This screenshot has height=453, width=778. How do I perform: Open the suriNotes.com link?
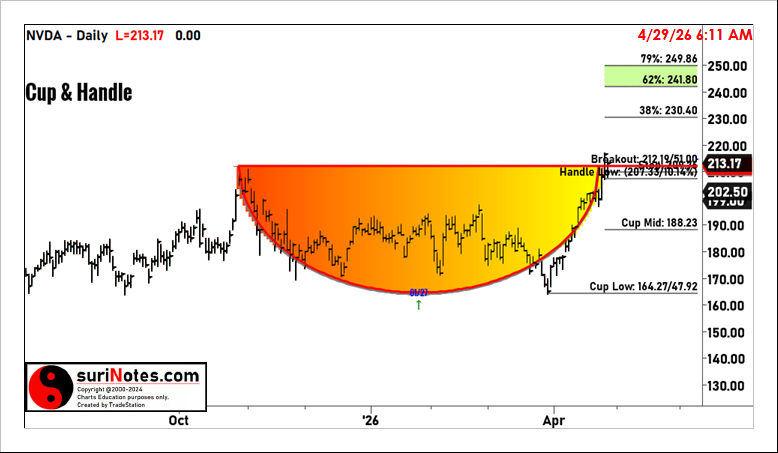click(139, 376)
